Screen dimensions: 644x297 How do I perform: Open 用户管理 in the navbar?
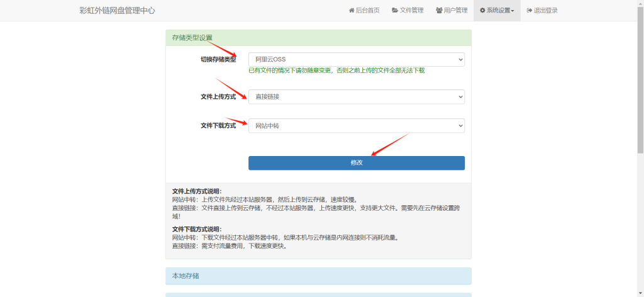pos(452,11)
